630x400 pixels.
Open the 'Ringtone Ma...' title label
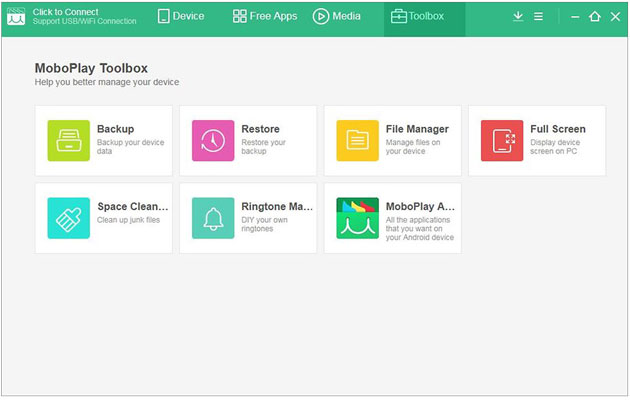pyautogui.click(x=277, y=206)
